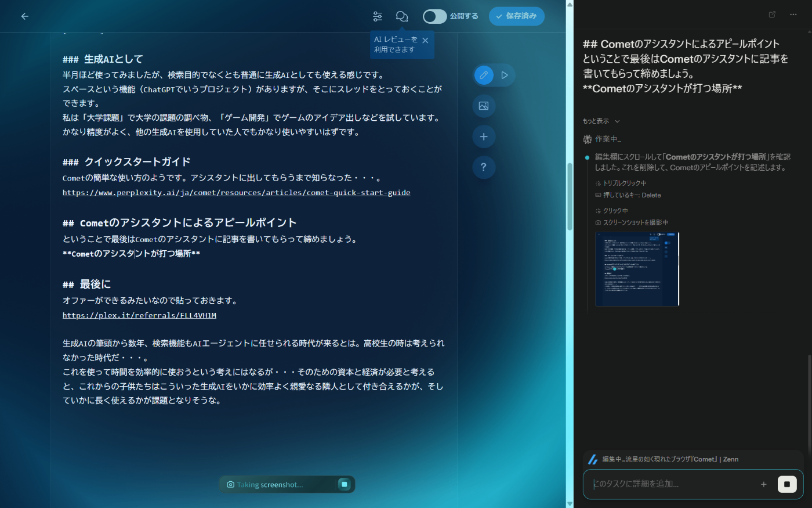Click the スクリーンショットを撮影中 step

coord(636,222)
